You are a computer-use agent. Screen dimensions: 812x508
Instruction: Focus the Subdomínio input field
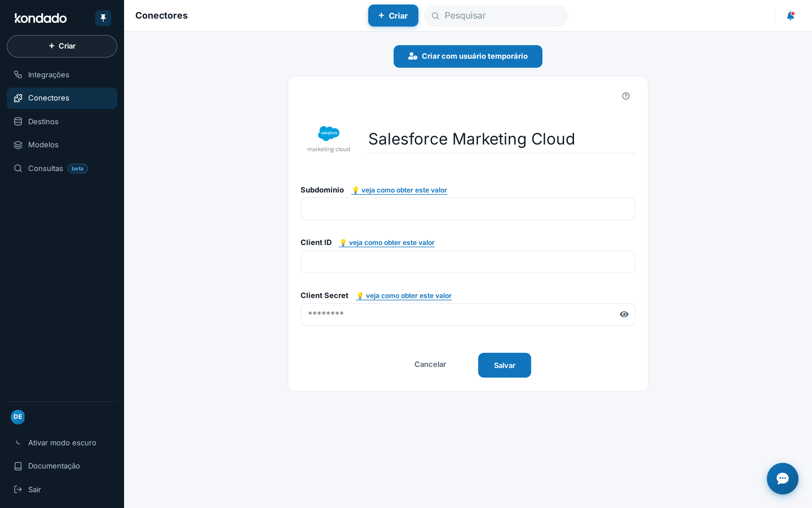(468, 209)
